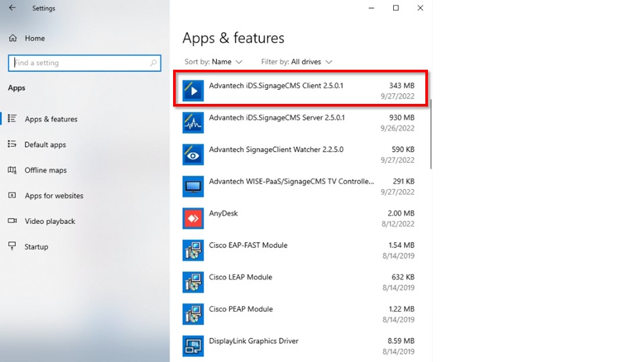Select Video playback in sidebar
644x362 pixels.
tap(50, 221)
